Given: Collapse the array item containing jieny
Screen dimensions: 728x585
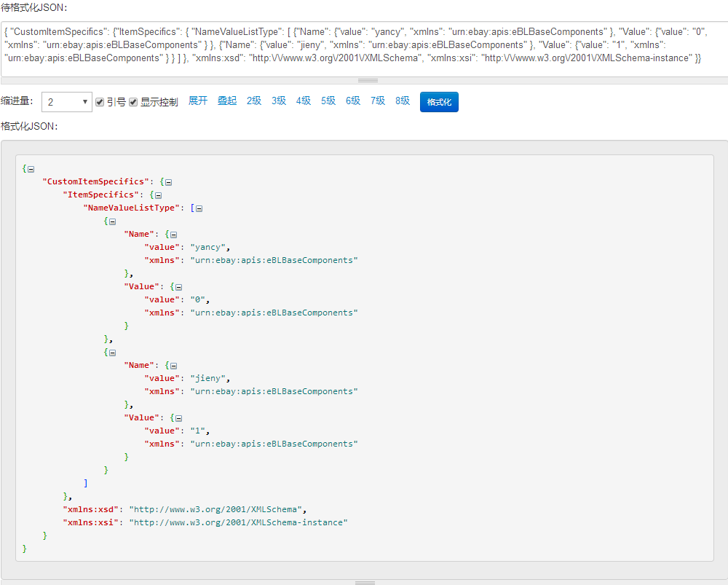Looking at the screenshot, I should point(113,353).
